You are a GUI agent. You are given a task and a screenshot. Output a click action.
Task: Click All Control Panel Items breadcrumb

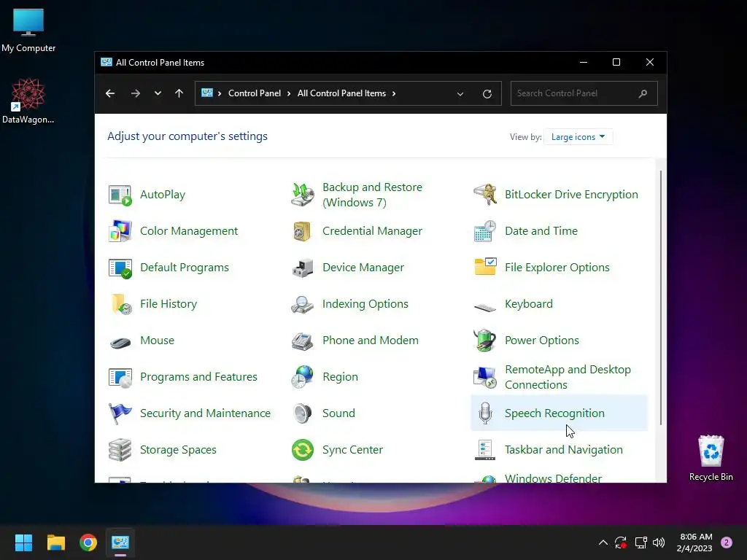(x=341, y=93)
